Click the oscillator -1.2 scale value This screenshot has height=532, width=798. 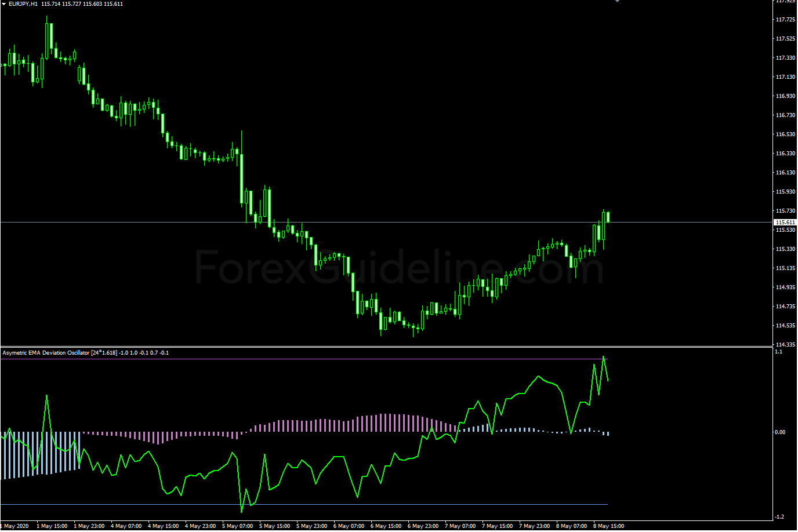[x=779, y=517]
